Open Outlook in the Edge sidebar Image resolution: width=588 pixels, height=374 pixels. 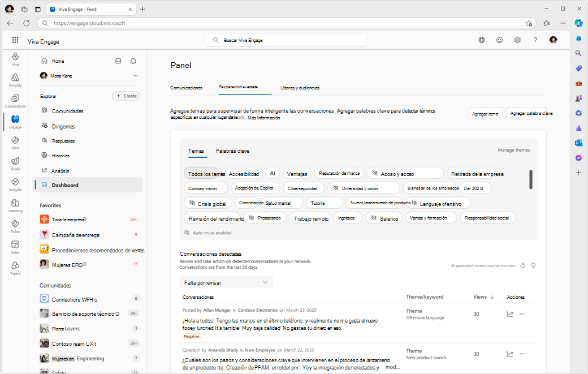point(578,143)
